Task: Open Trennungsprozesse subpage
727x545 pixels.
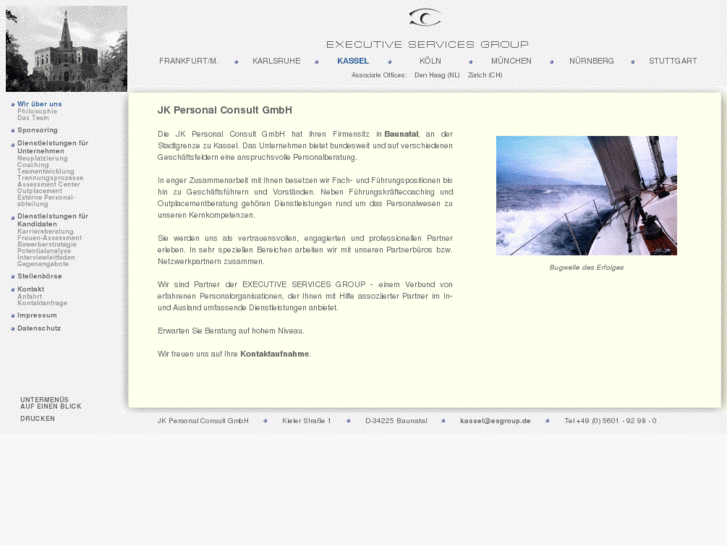Action: click(50, 178)
